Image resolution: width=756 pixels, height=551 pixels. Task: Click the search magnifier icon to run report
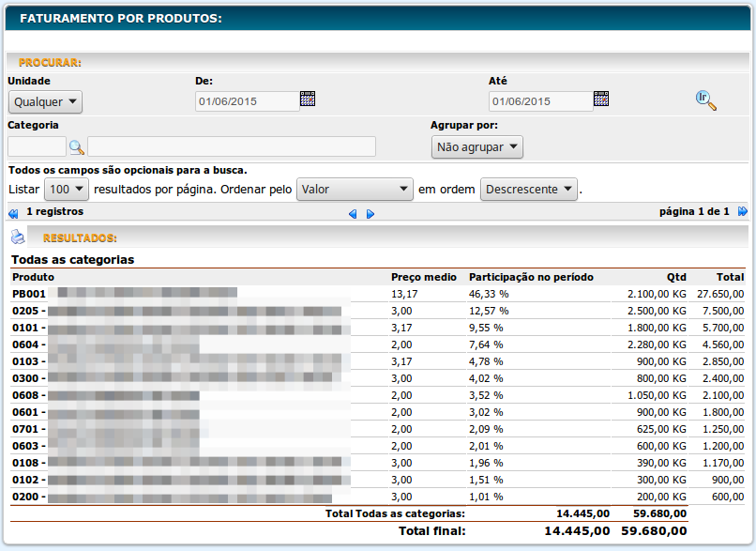point(705,100)
